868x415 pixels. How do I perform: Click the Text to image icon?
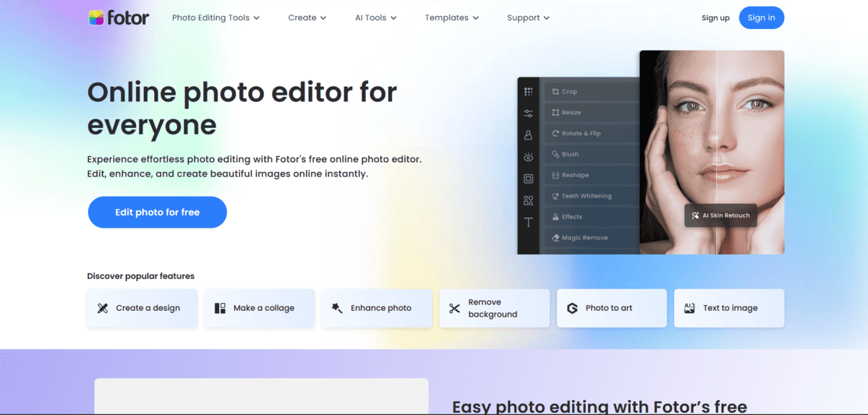coord(689,308)
